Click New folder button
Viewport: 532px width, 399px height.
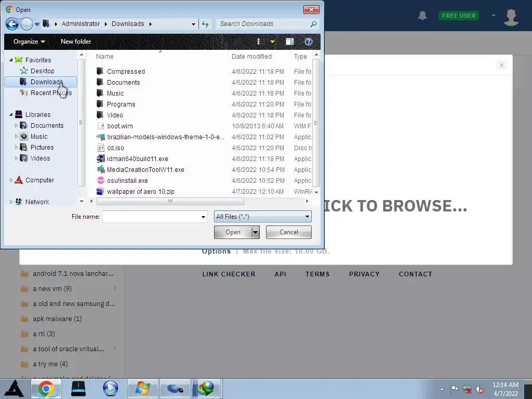coord(76,42)
